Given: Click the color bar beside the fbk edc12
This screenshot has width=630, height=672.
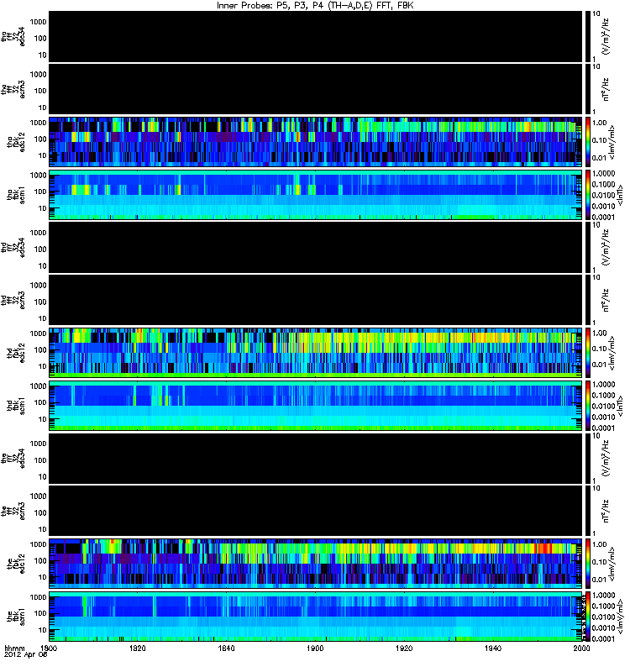Looking at the screenshot, I should tap(588, 564).
